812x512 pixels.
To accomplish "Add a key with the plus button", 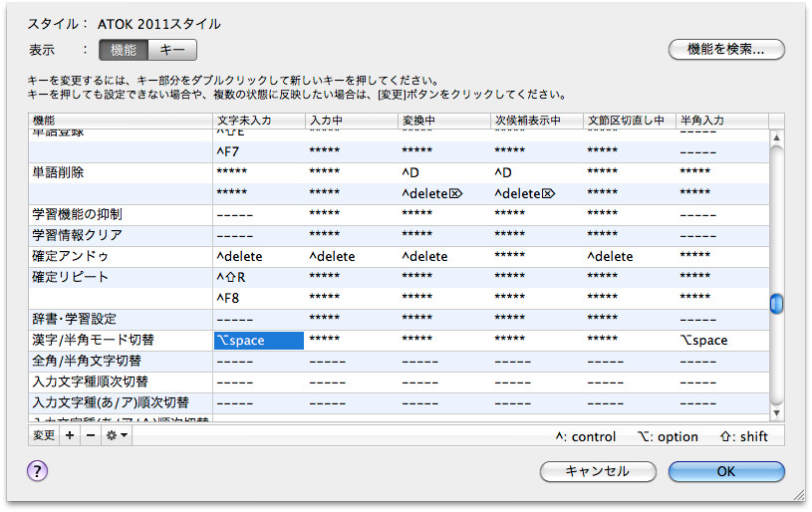I will (x=70, y=435).
